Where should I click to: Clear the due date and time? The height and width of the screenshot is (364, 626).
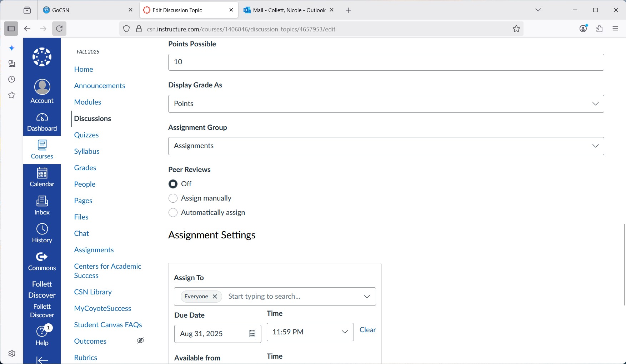[367, 330]
